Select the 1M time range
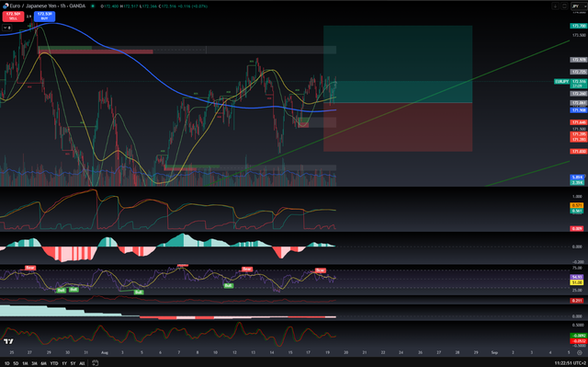 (x=25, y=363)
